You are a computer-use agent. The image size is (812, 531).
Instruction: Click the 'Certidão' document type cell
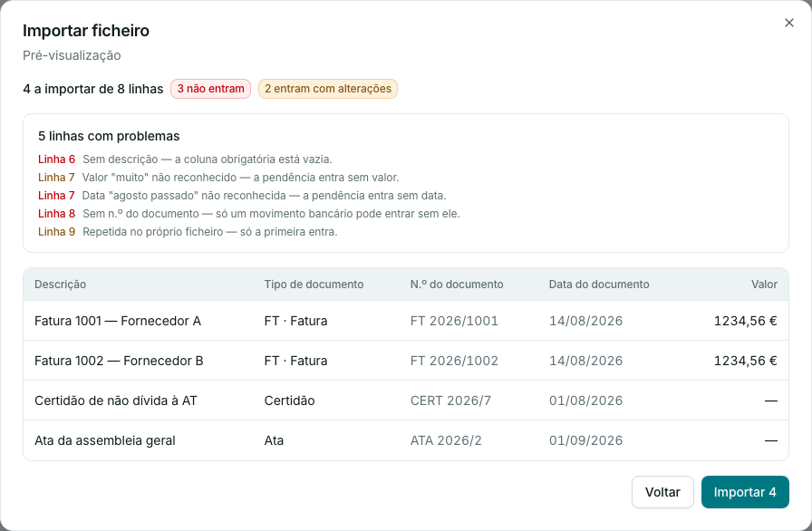[289, 401]
